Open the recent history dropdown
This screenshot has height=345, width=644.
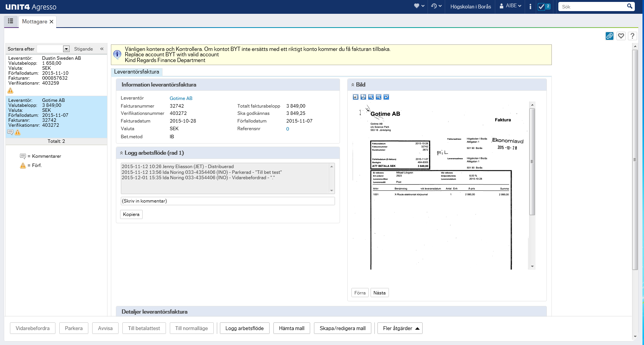[436, 6]
